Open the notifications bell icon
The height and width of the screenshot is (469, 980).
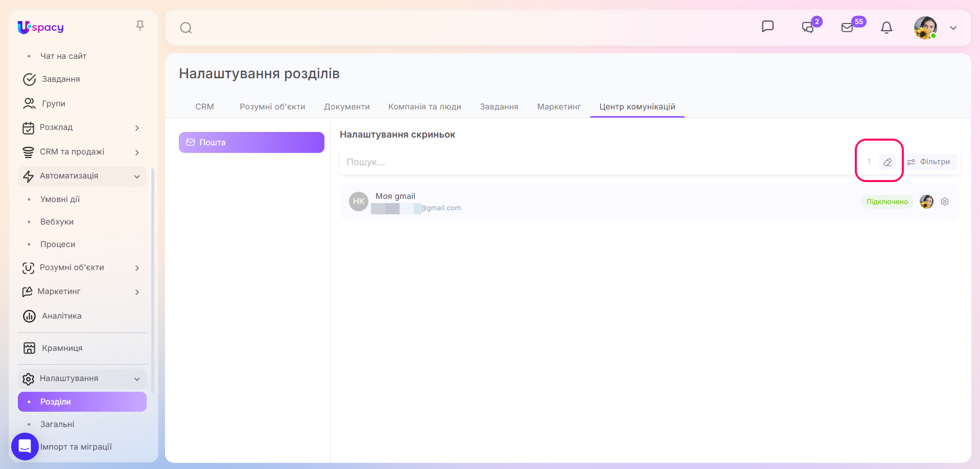(886, 28)
